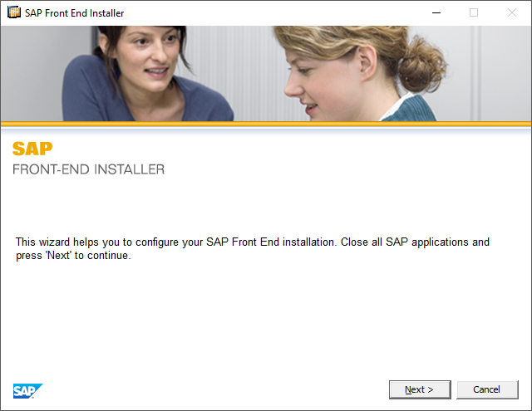Click the blue SAP logo at bottom
This screenshot has height=411, width=532.
(x=27, y=391)
